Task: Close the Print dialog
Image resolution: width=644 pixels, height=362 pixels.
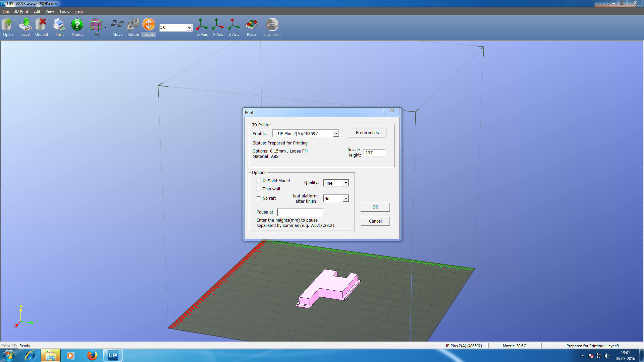Action: pos(392,111)
